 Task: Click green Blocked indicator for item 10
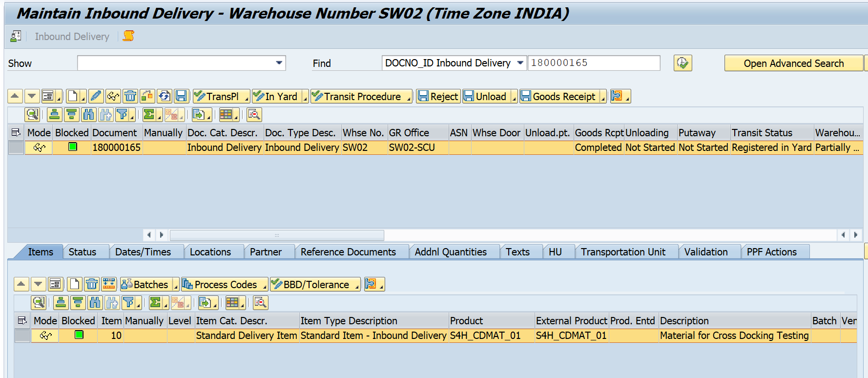pos(79,335)
